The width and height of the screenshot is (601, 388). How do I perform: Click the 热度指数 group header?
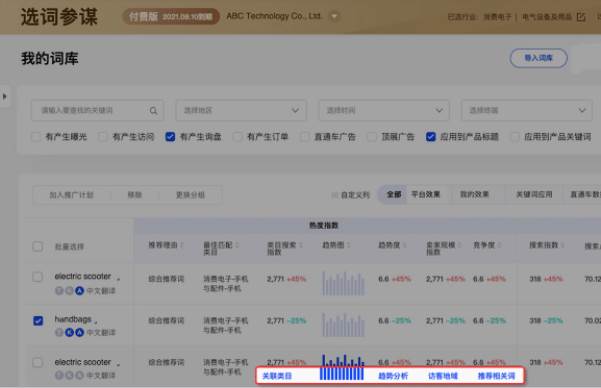point(323,225)
